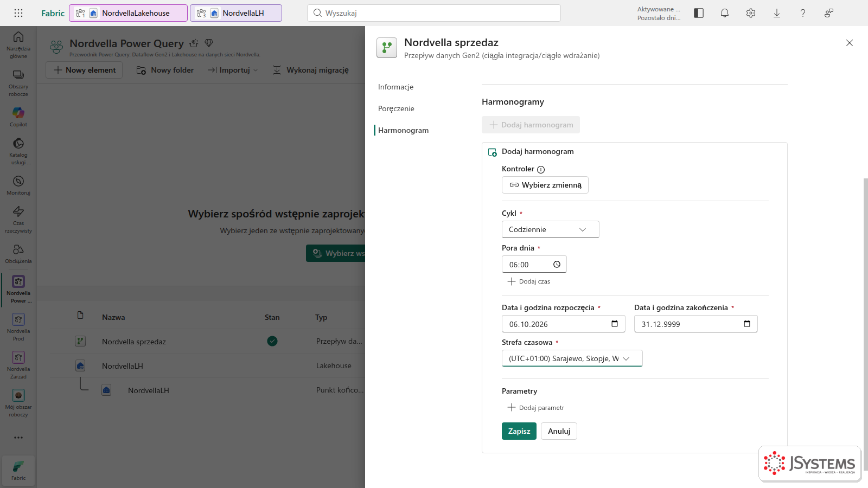Open Nordvella Prod workspace icon

(x=18, y=327)
